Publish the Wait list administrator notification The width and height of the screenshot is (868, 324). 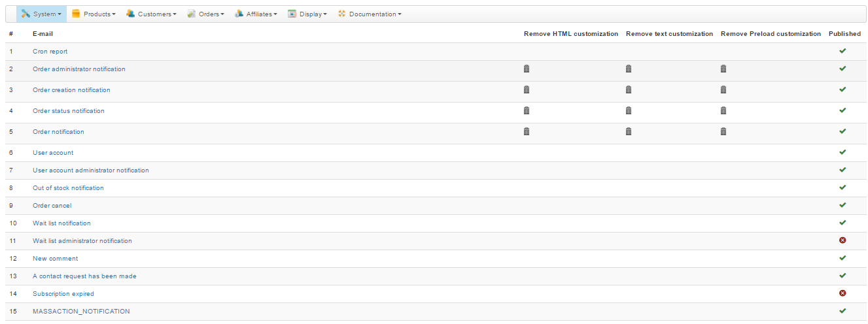click(842, 240)
